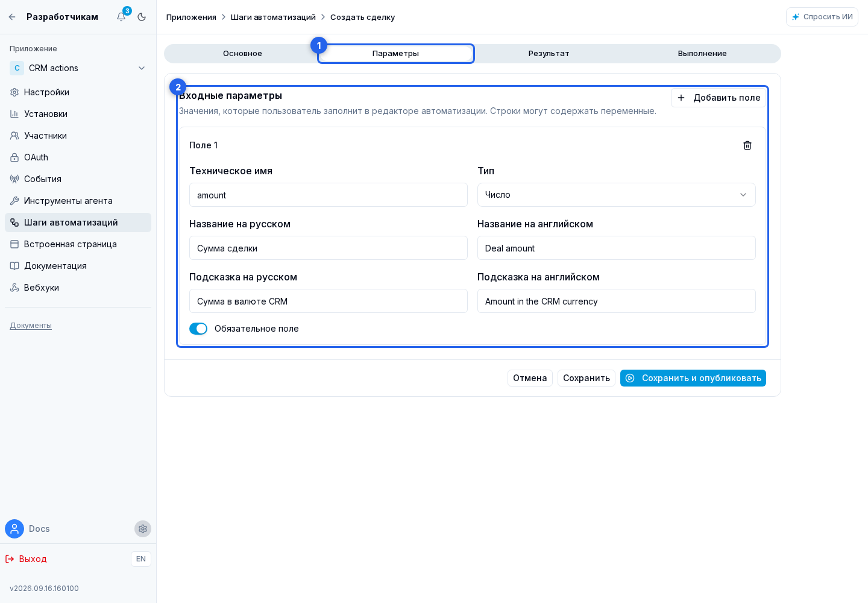Focus the Название на английском field

[617, 248]
